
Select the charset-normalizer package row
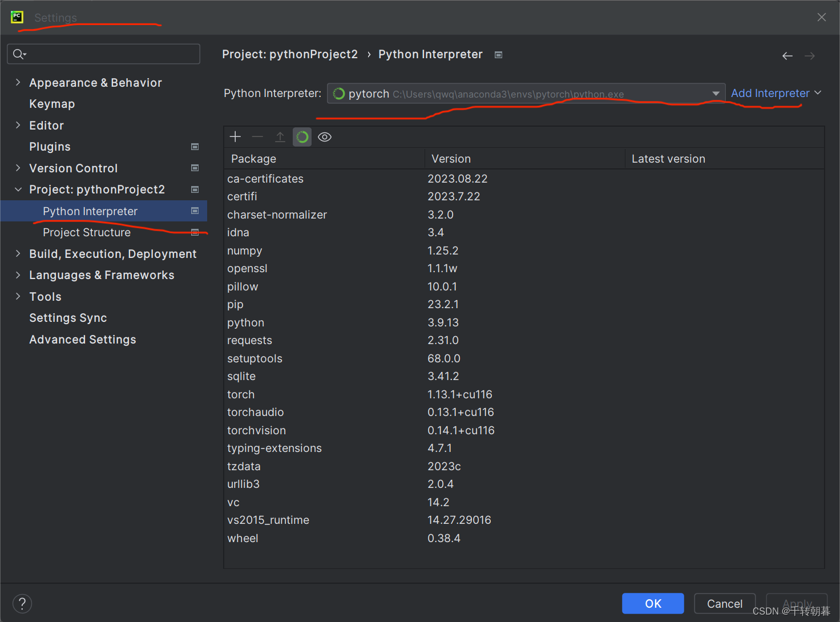click(524, 215)
